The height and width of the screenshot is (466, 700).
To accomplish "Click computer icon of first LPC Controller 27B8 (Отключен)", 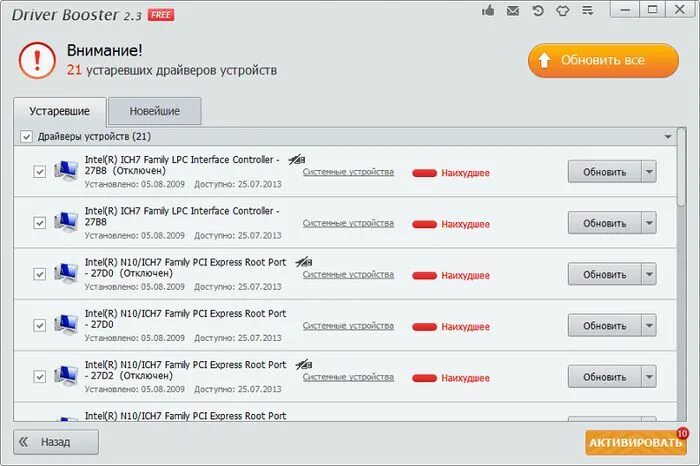I will pyautogui.click(x=67, y=171).
